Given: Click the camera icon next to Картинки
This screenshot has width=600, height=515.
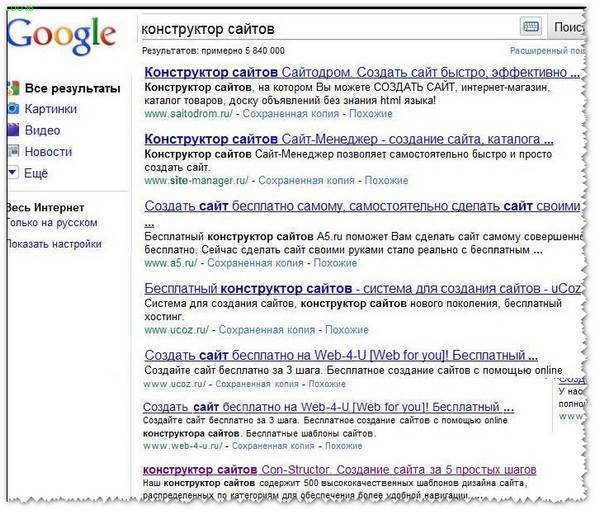Looking at the screenshot, I should (13, 109).
